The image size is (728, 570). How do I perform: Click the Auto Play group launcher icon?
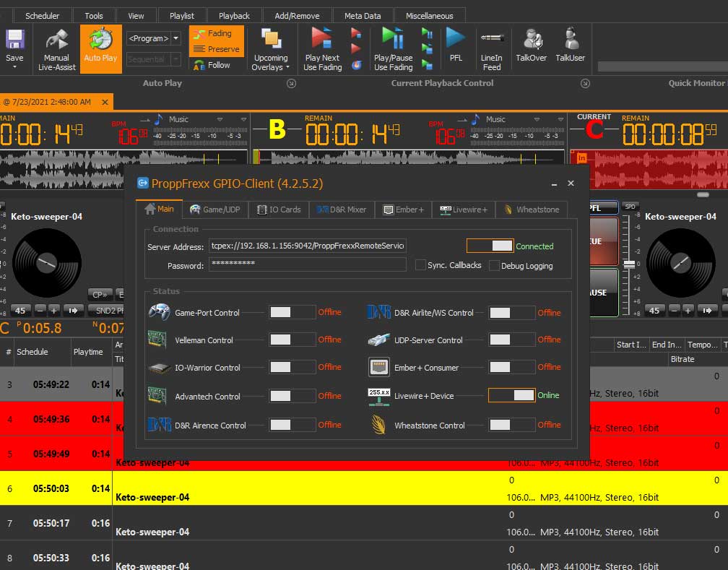[291, 84]
